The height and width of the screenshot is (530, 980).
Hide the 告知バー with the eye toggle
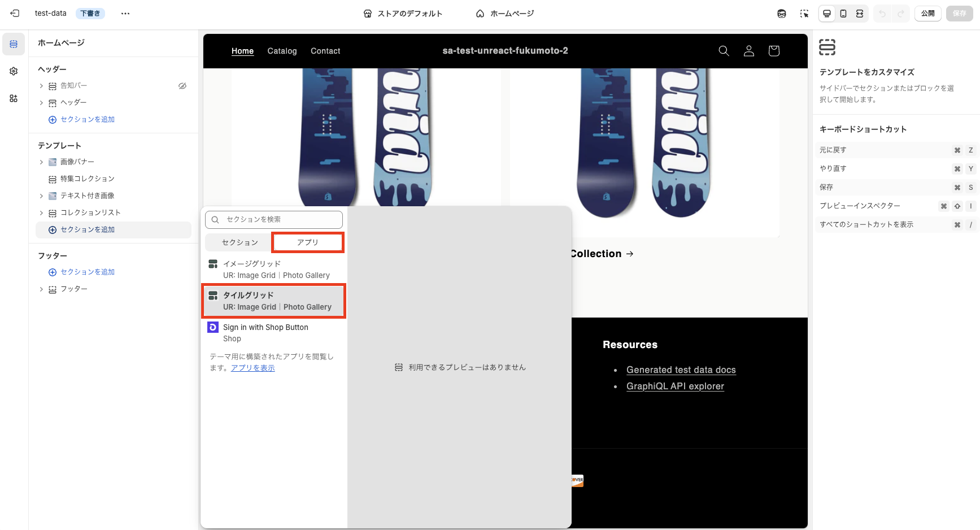(182, 85)
